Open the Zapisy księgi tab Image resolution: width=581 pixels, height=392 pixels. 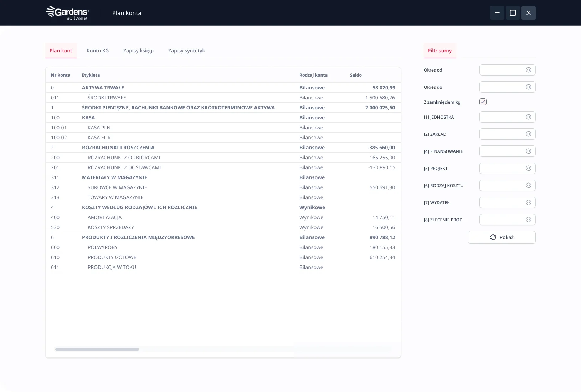(138, 51)
